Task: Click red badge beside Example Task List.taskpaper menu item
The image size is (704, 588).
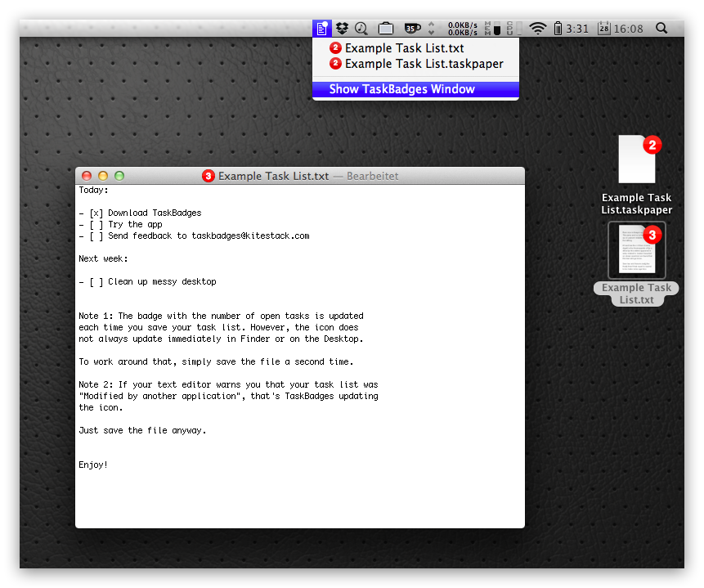Action: tap(335, 63)
